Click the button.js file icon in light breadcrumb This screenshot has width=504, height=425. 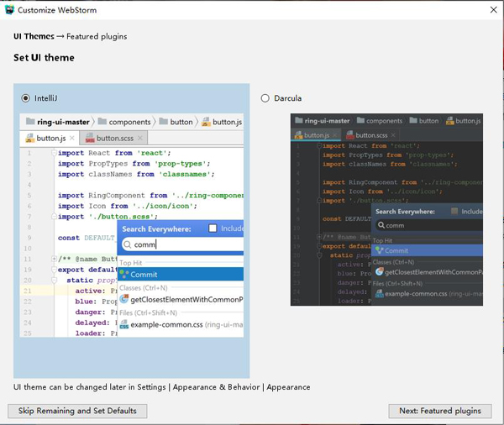(206, 122)
